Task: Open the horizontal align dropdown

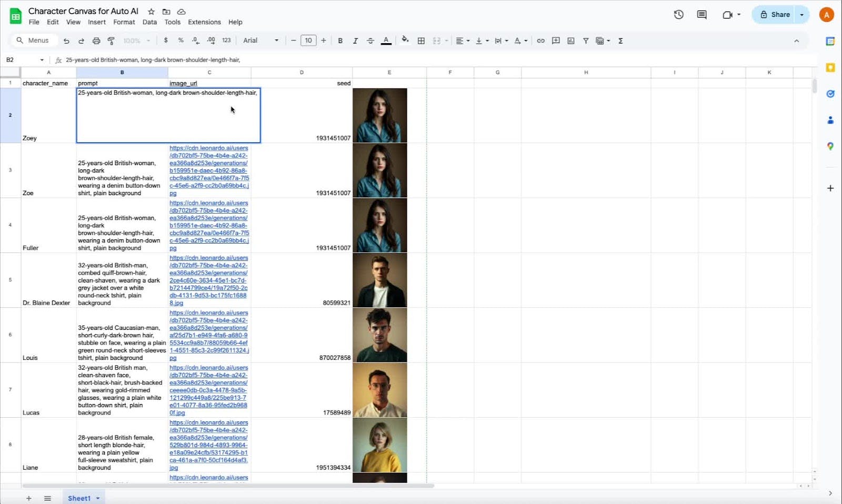Action: pyautogui.click(x=462, y=41)
